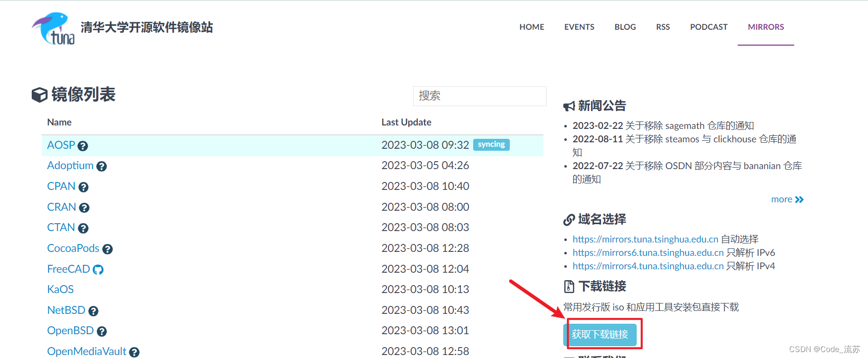Open the CocoaPods mirror link
This screenshot has width=868, height=358.
coord(73,248)
